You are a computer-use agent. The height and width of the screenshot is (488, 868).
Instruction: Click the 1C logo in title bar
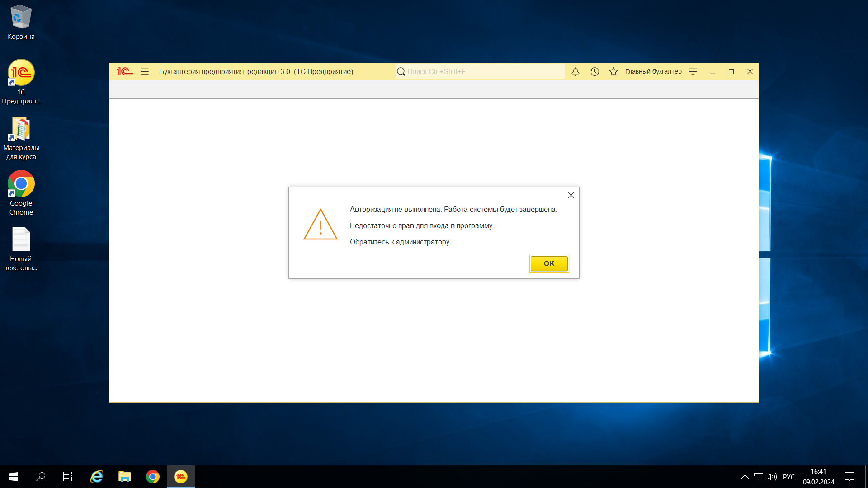[125, 72]
